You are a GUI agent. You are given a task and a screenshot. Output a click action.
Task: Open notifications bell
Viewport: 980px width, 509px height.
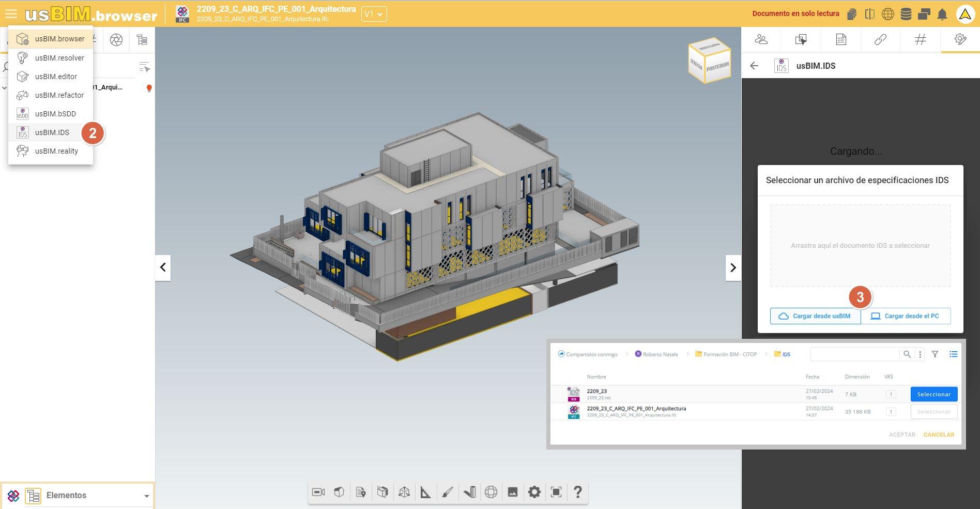(x=942, y=14)
